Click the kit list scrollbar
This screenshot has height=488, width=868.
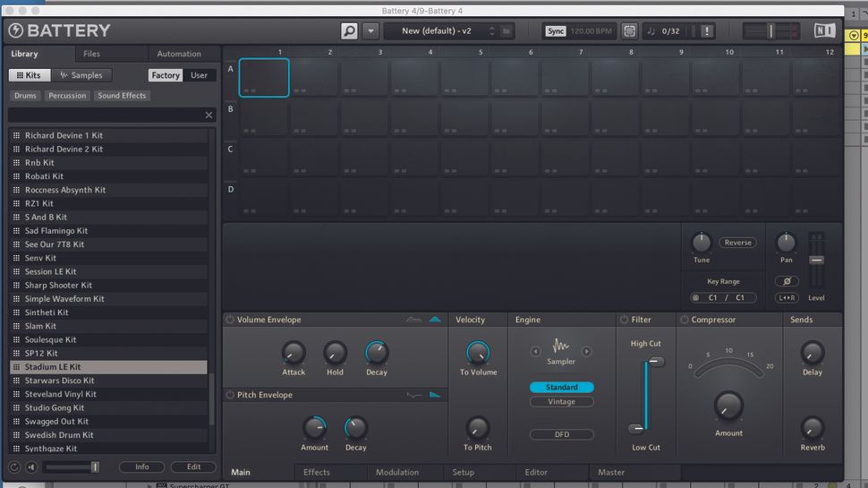pos(211,398)
